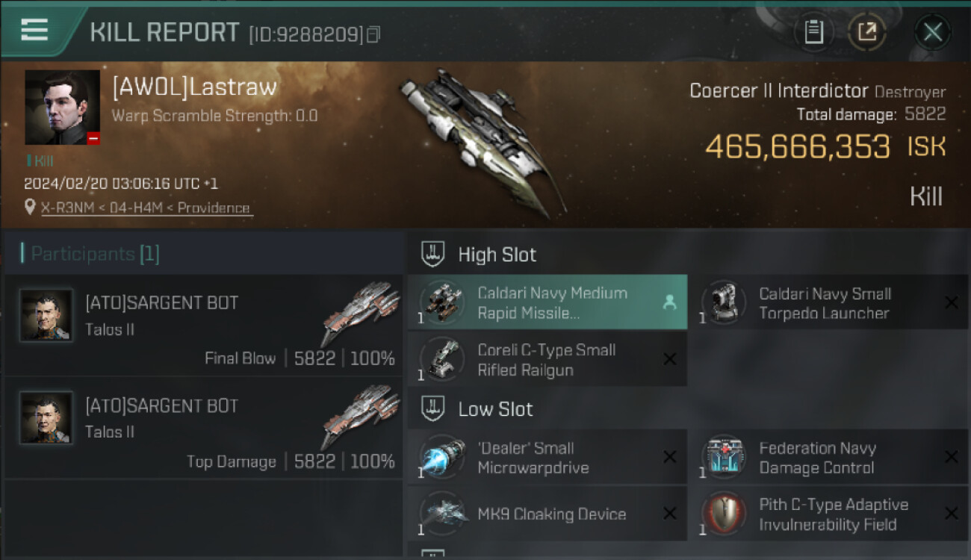Click the X next to Torpedo Launcher
Screen dimensions: 971x560
(x=951, y=302)
